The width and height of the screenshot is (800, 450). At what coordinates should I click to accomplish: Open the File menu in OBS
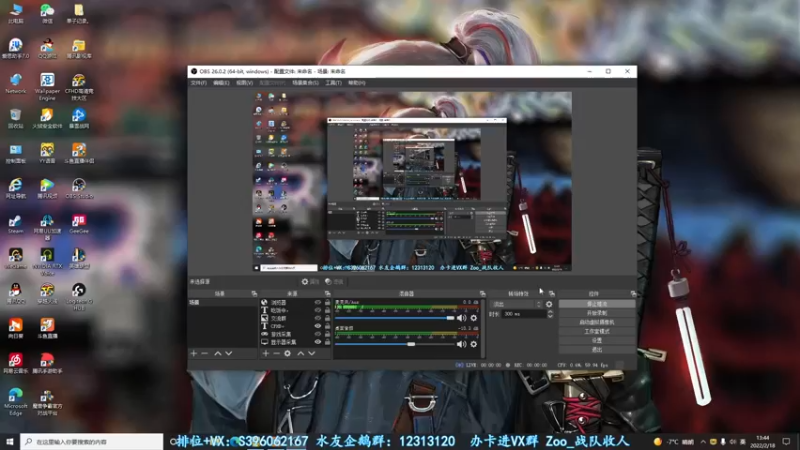click(198, 83)
